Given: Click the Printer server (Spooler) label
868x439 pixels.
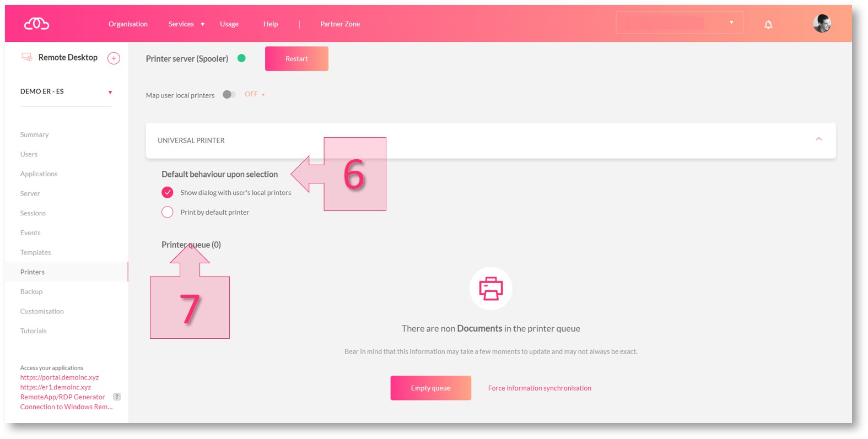Looking at the screenshot, I should pos(187,58).
